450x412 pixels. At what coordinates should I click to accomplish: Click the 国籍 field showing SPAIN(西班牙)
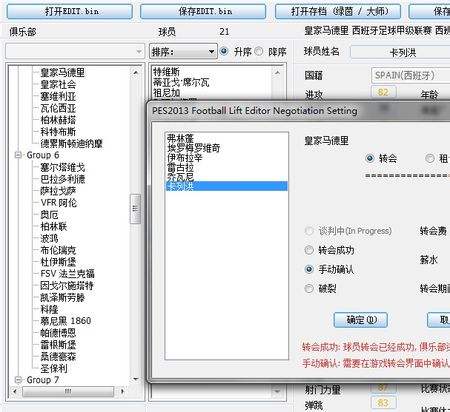point(411,75)
